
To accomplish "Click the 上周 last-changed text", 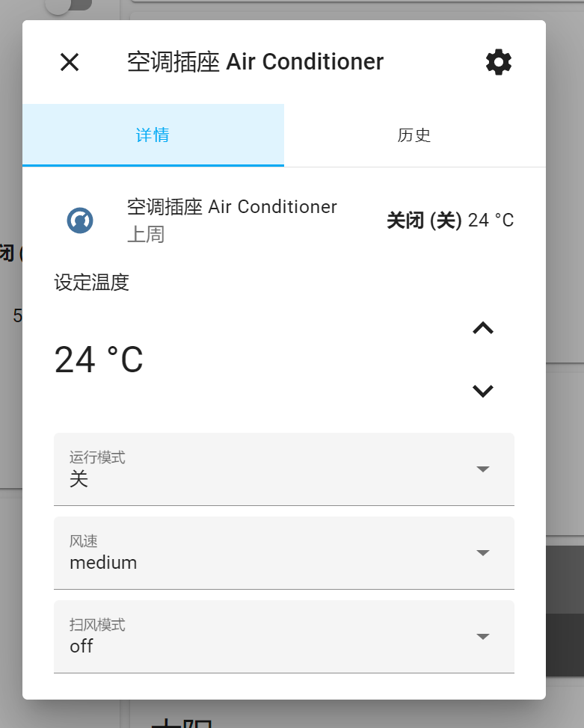I will 146,235.
